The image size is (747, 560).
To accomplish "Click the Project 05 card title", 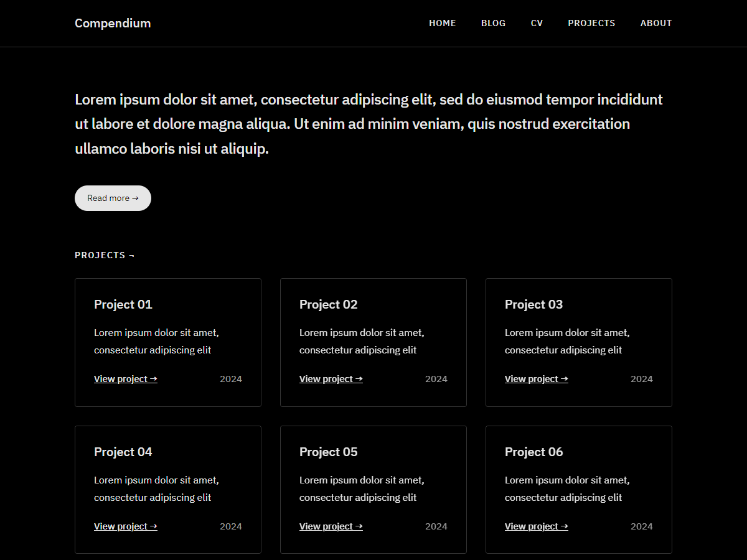I will (x=328, y=452).
